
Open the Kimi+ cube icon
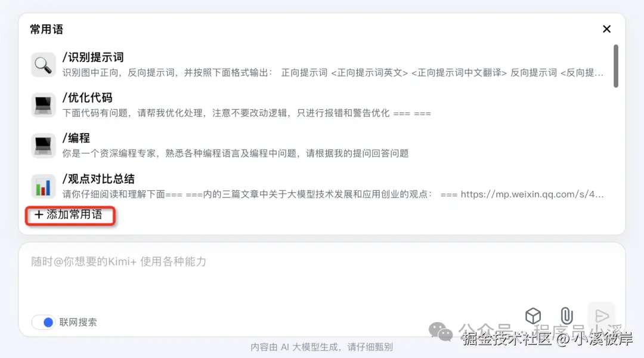533,316
